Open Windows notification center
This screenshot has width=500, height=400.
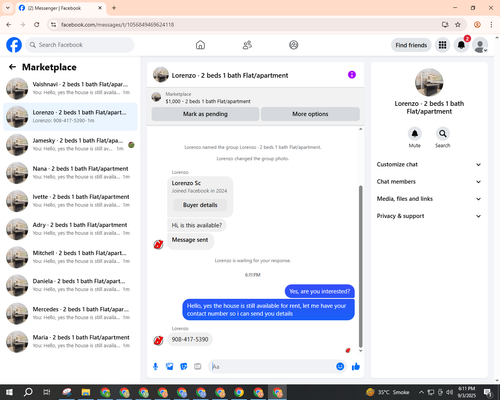pos(488,392)
